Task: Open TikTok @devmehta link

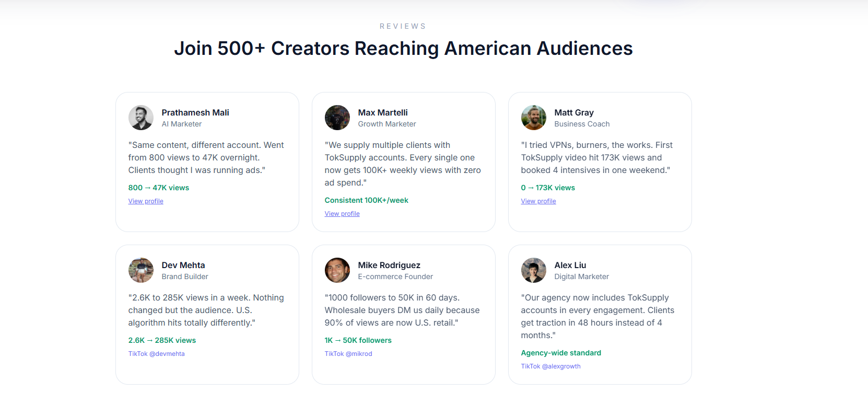Action: click(x=157, y=354)
